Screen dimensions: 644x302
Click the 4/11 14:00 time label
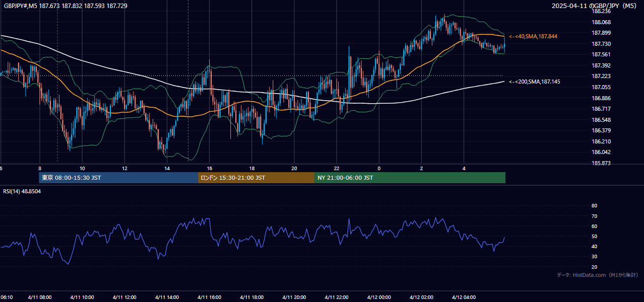click(x=167, y=297)
